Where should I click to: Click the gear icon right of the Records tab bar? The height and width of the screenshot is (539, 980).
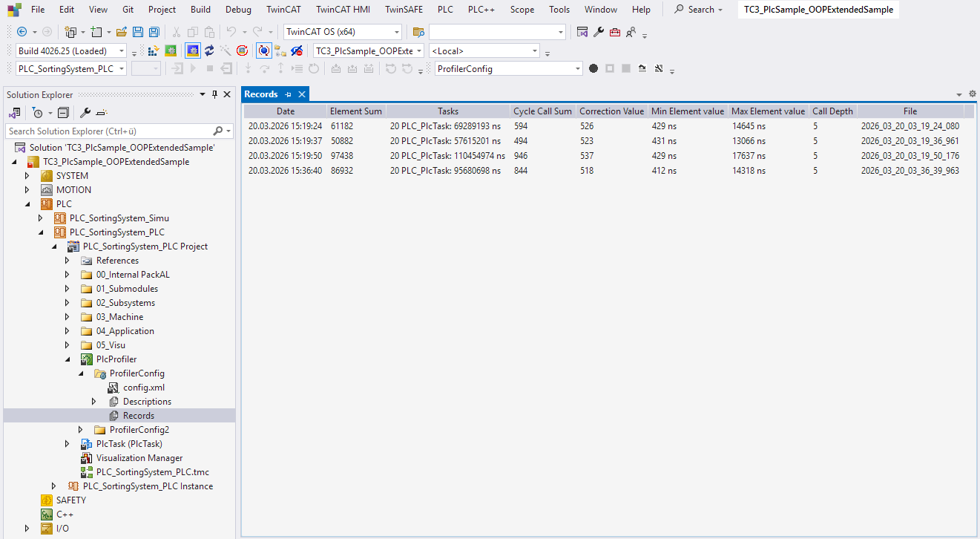click(x=973, y=94)
